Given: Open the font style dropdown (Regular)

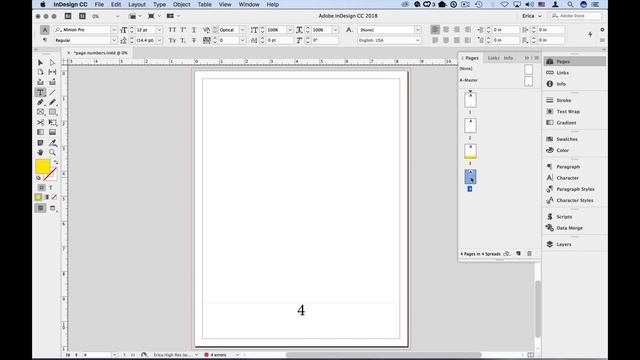Looking at the screenshot, I should (x=114, y=40).
